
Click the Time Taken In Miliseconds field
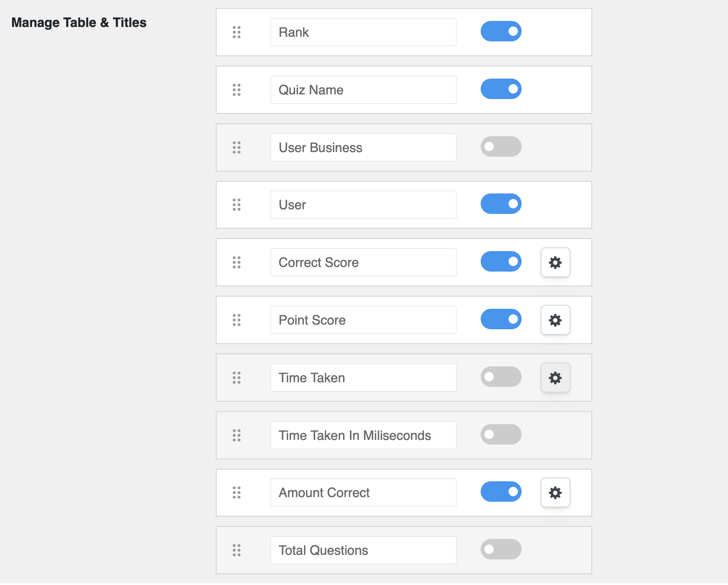[x=363, y=435]
